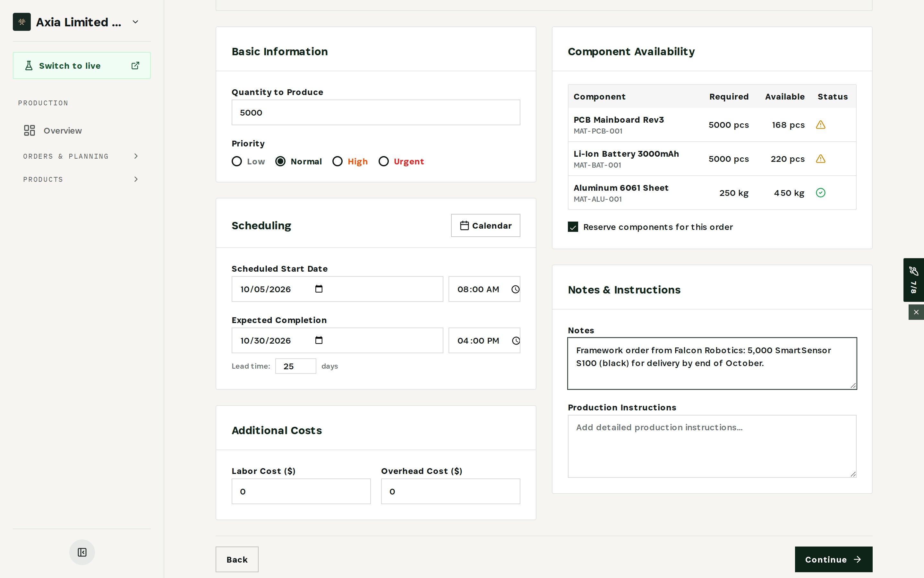Click the Status column header
The image size is (924, 578).
(832, 97)
